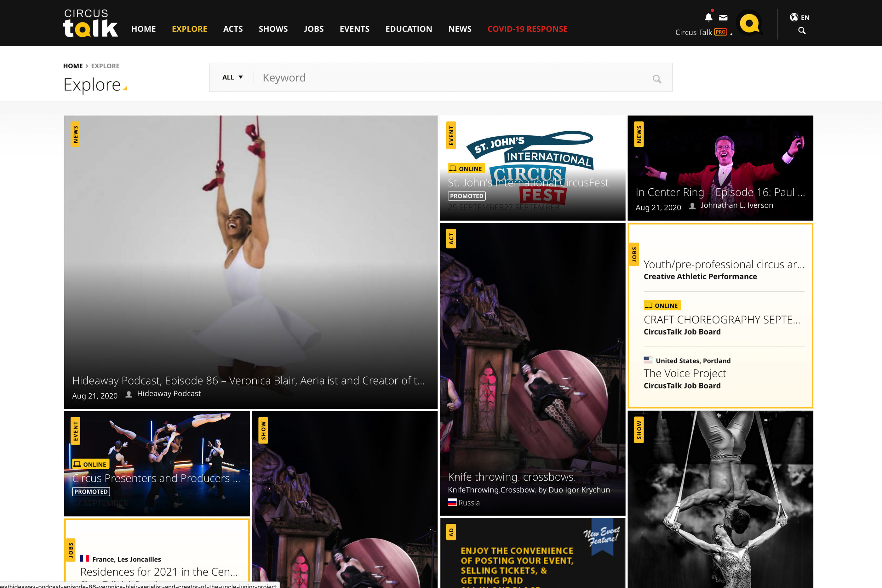Screen dimensions: 882x588
Task: Click the Russia flag on the knife throwing act
Action: coord(452,503)
